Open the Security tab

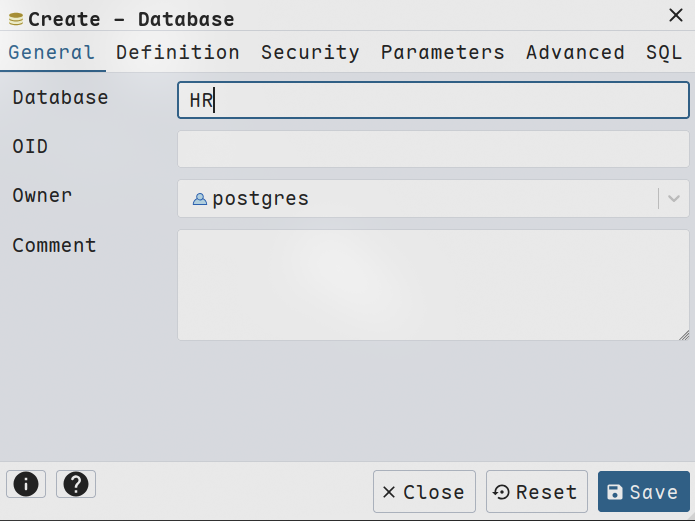coord(310,53)
